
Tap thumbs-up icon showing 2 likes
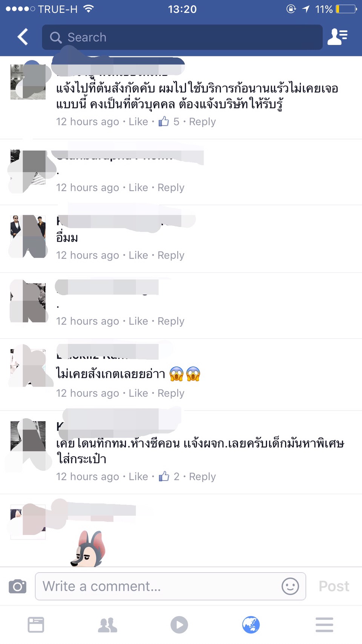tap(164, 476)
